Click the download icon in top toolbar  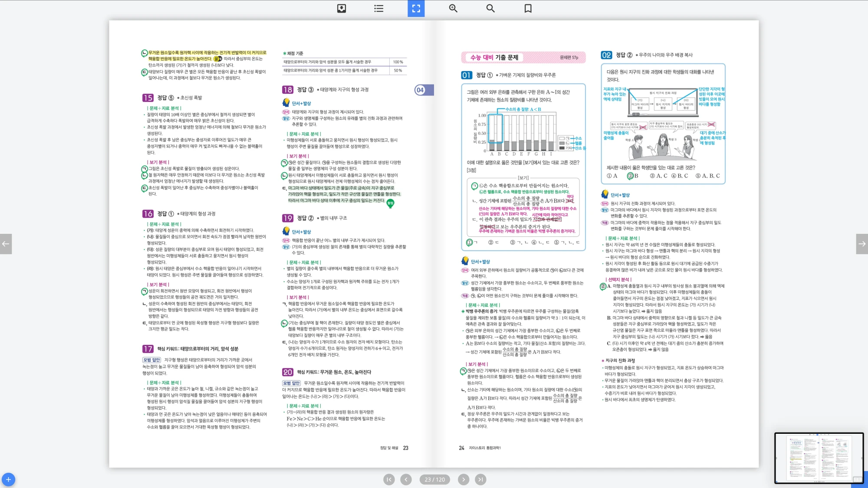point(342,8)
